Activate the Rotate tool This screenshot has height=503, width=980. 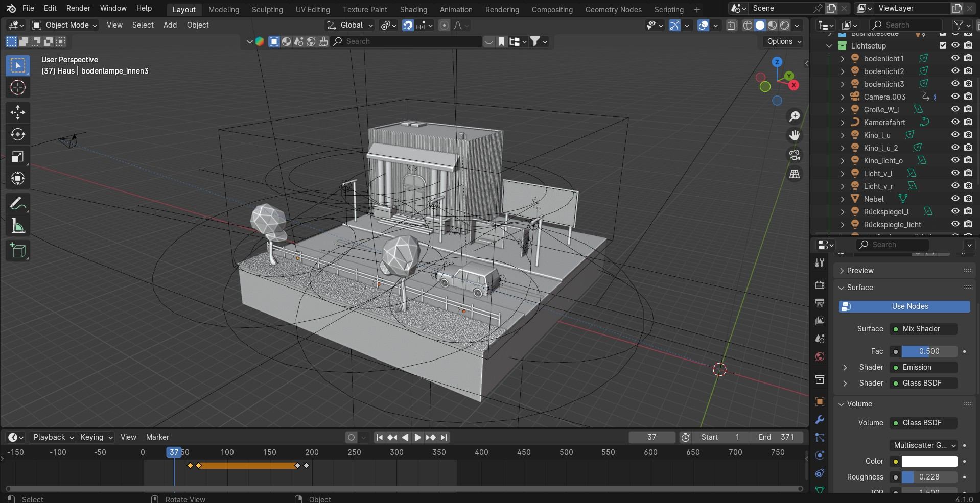pos(18,134)
